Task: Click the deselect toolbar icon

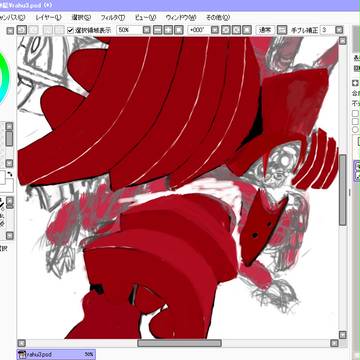Action: 48,30
